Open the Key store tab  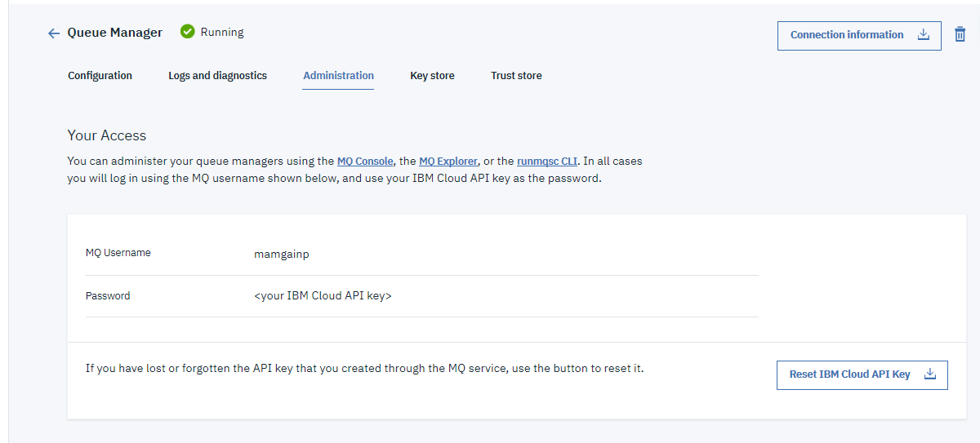(x=432, y=76)
